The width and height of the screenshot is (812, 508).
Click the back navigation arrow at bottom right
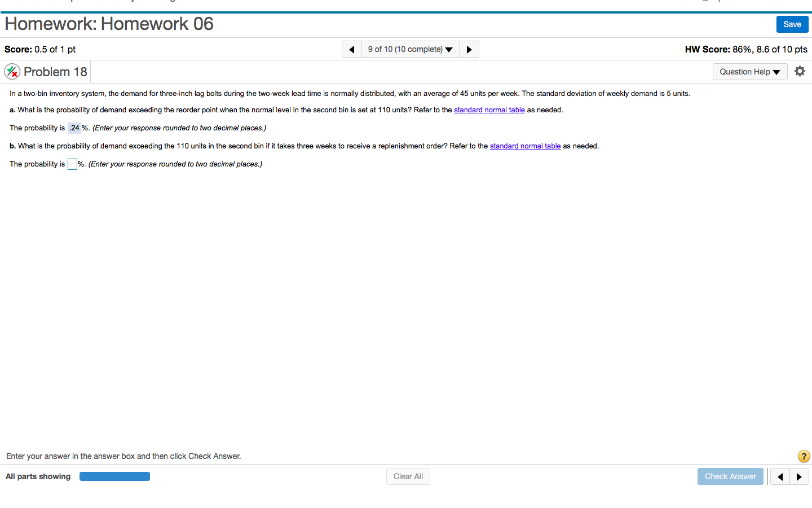[x=780, y=476]
